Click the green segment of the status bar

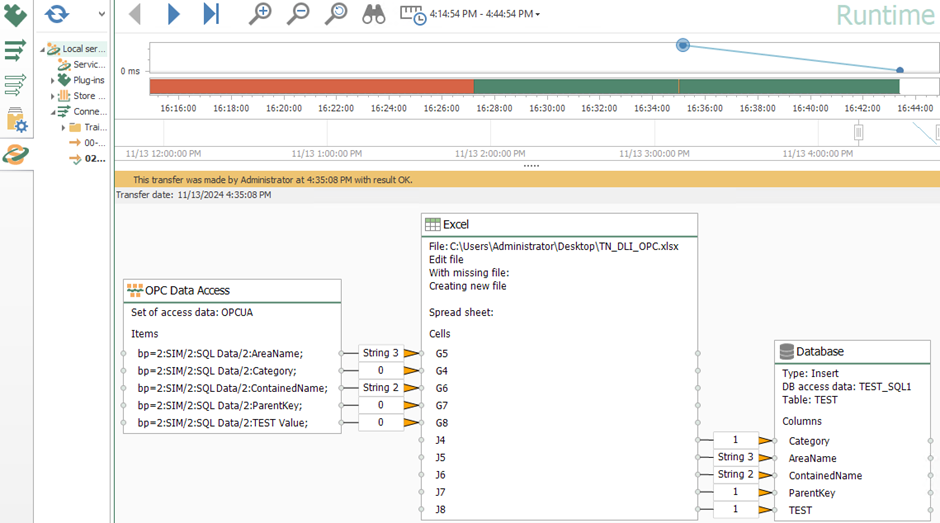click(x=686, y=86)
